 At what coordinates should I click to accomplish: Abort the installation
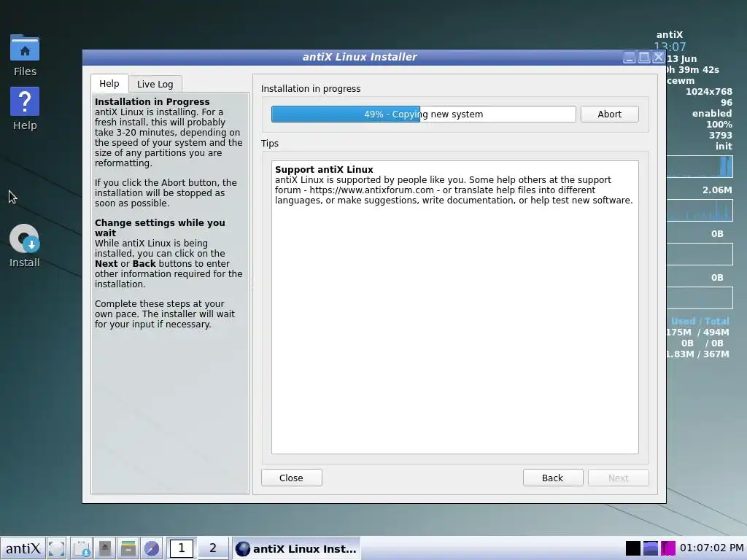click(x=609, y=114)
